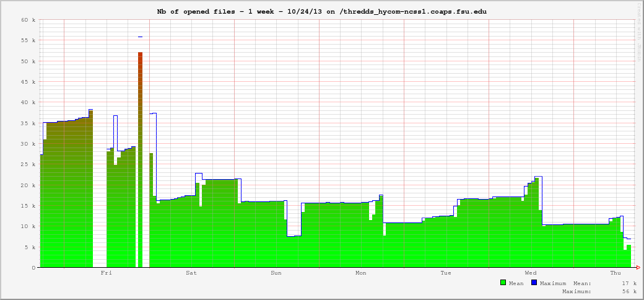Viewport: 644px width, 300px height.
Task: Select the 5 k y-axis label
Action: (30, 247)
